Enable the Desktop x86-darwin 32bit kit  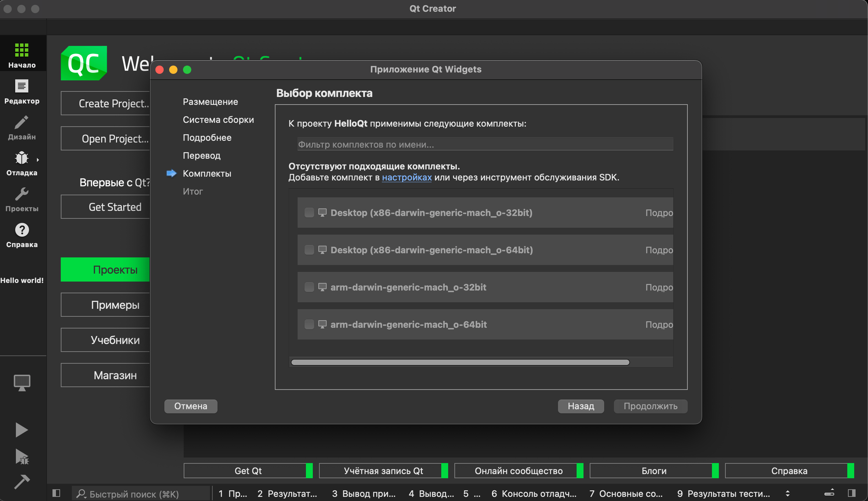click(309, 213)
